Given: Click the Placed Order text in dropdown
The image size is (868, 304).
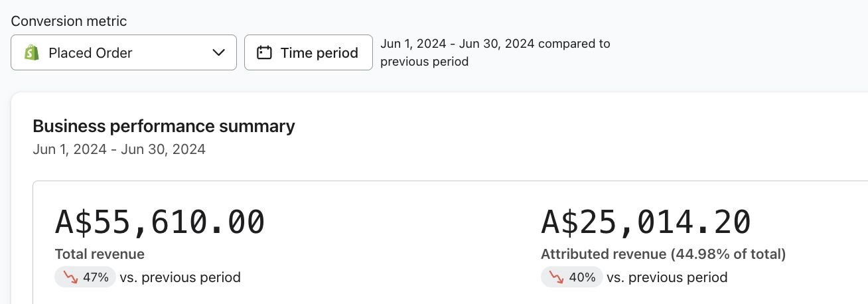Looking at the screenshot, I should click(x=90, y=53).
